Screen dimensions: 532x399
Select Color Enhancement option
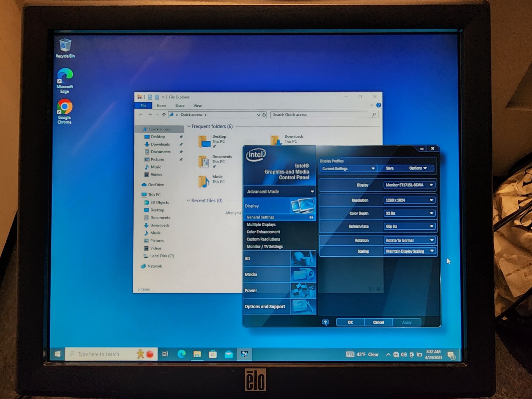click(x=263, y=232)
